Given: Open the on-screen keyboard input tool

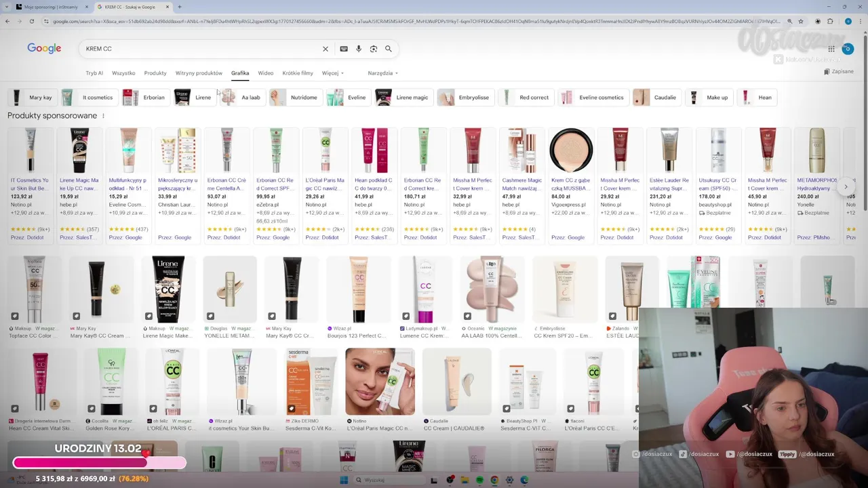Looking at the screenshot, I should [x=344, y=49].
